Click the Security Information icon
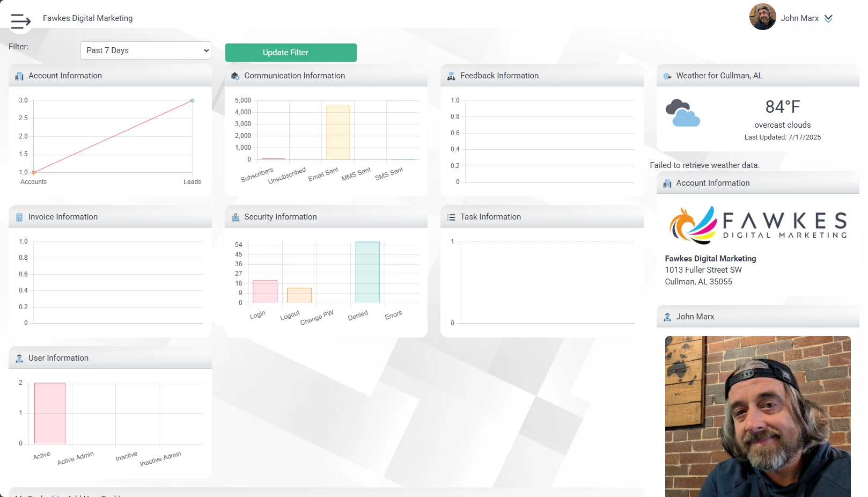This screenshot has width=868, height=497. 235,217
